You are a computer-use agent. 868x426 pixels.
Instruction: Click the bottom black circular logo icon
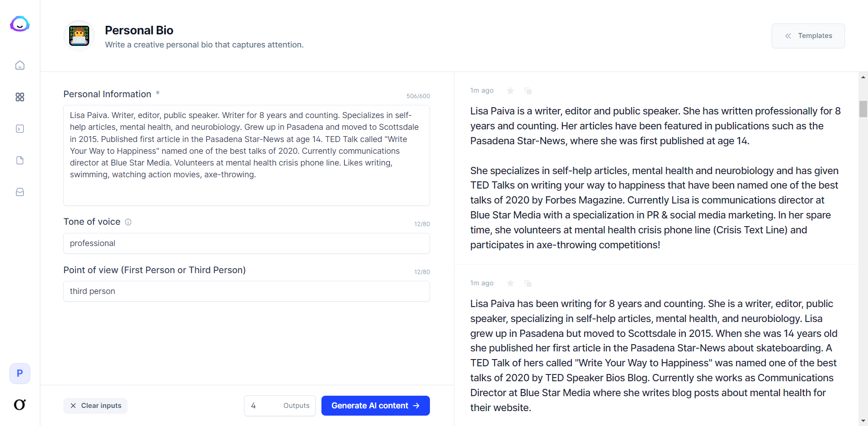(20, 404)
